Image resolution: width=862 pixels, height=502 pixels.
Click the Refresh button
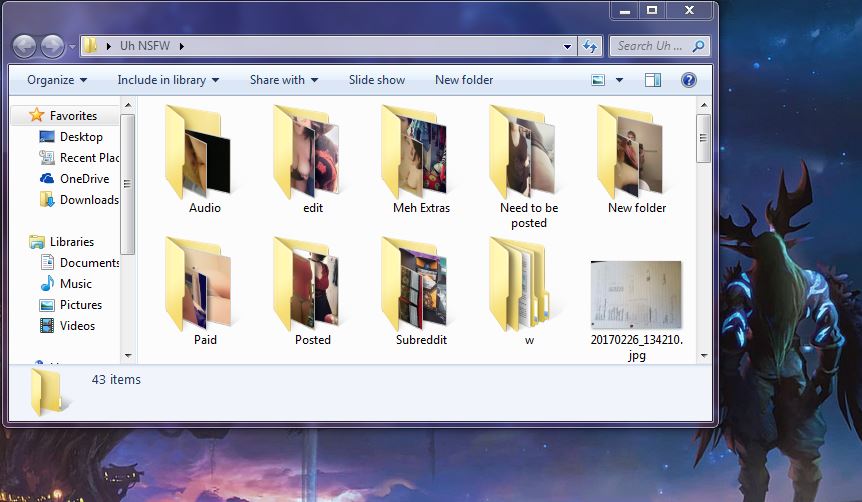[590, 46]
